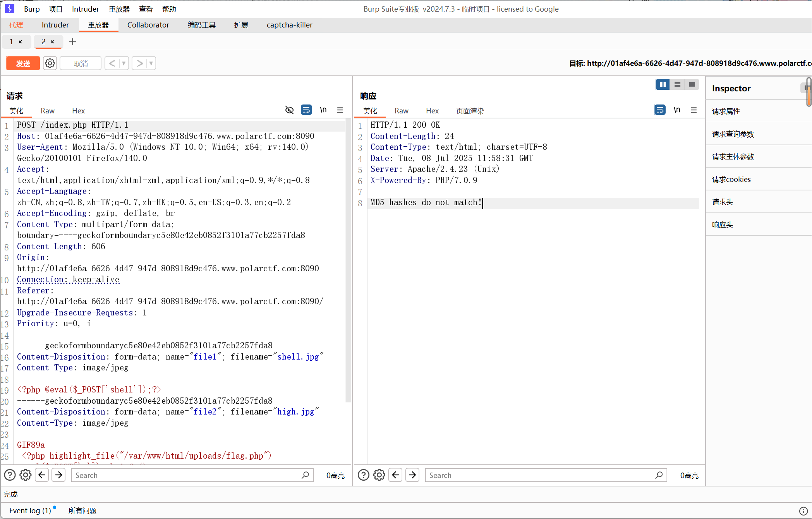Image resolution: width=812 pixels, height=519 pixels.
Task: Open the response Hex tab
Action: pyautogui.click(x=432, y=111)
